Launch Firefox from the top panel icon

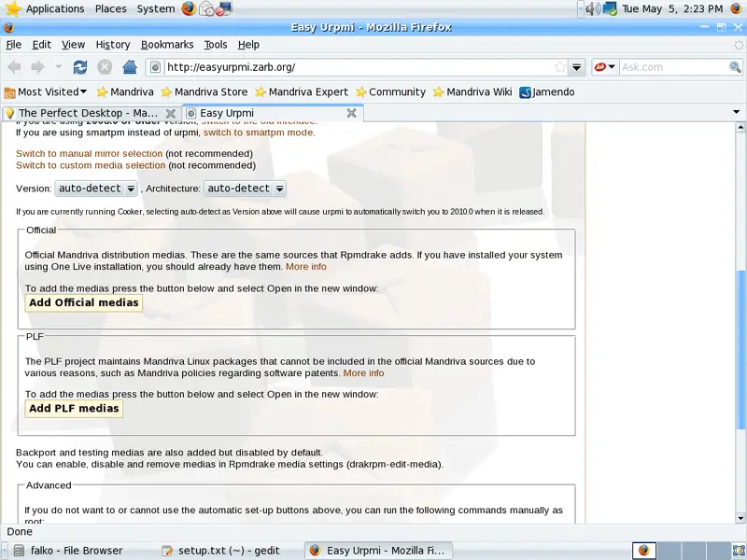click(x=189, y=9)
